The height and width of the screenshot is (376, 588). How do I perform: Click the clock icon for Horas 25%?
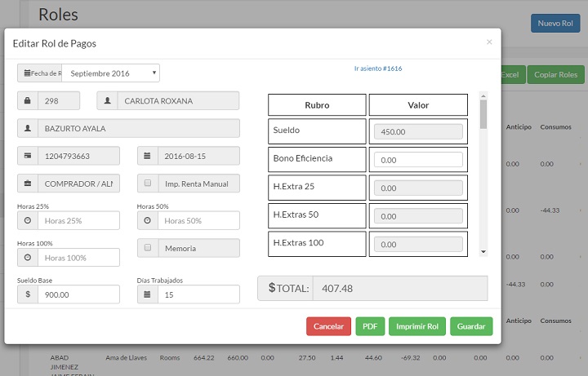click(x=28, y=221)
